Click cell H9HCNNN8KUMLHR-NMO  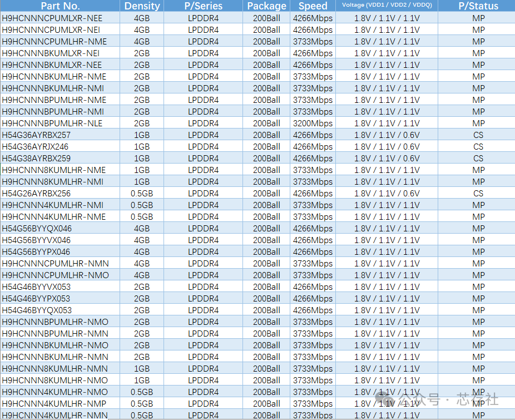60,380
